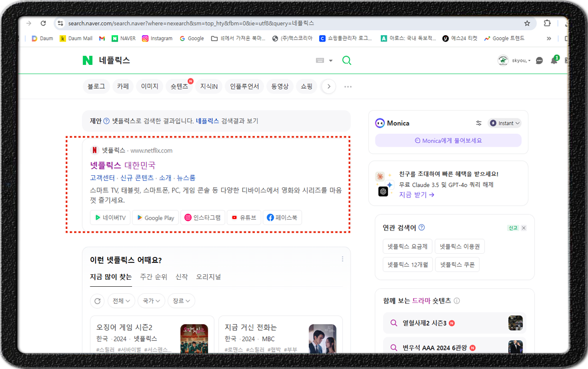Open the three-dot more options by tabs
Screen dimensions: 588x369
coord(348,87)
